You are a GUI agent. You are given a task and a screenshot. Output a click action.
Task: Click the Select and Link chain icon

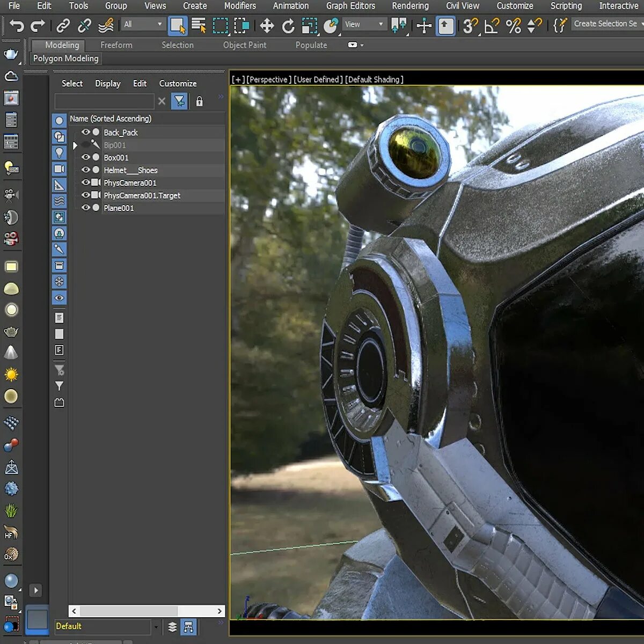tap(63, 25)
